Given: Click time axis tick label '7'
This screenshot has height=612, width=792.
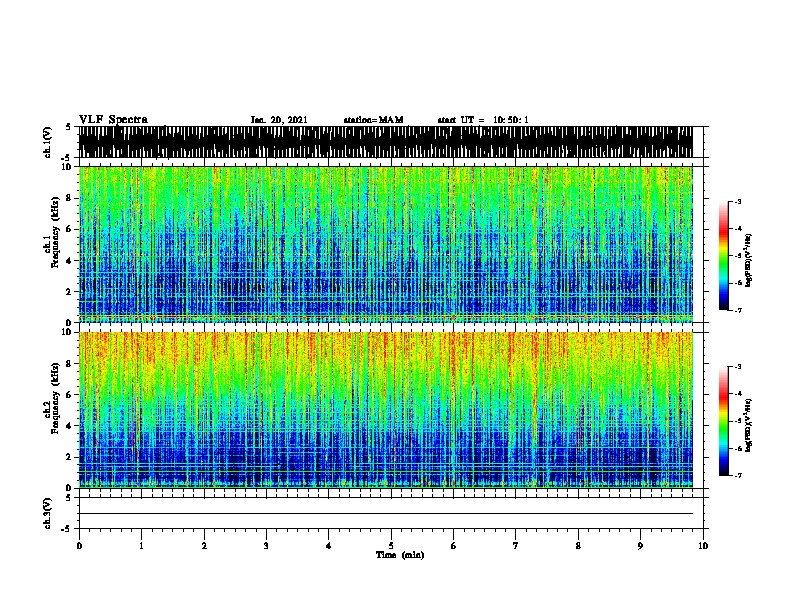Looking at the screenshot, I should tap(516, 546).
